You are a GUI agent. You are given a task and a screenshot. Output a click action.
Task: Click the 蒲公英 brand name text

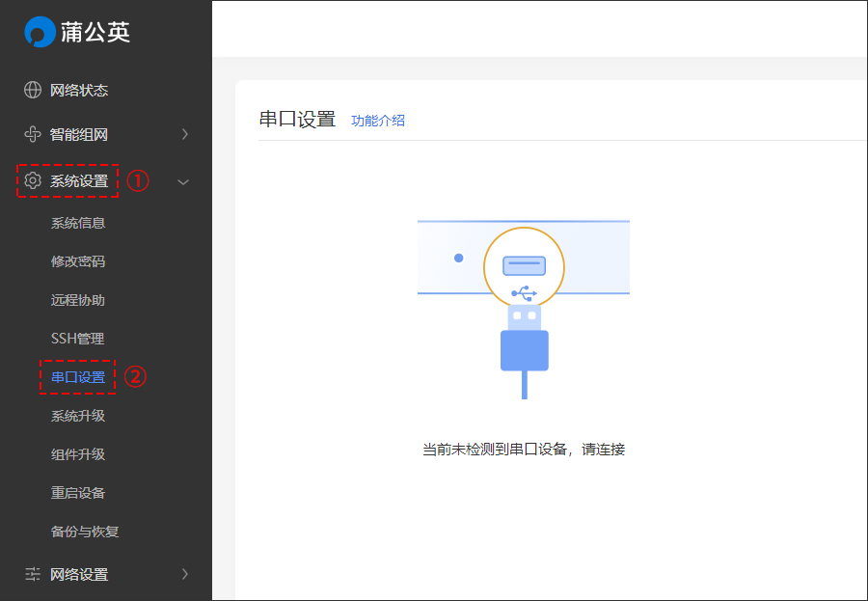(95, 32)
